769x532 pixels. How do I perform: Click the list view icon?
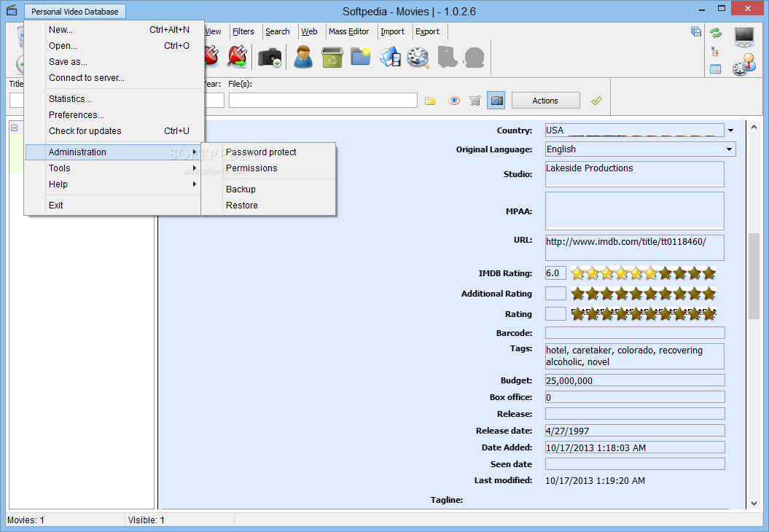coord(716,69)
